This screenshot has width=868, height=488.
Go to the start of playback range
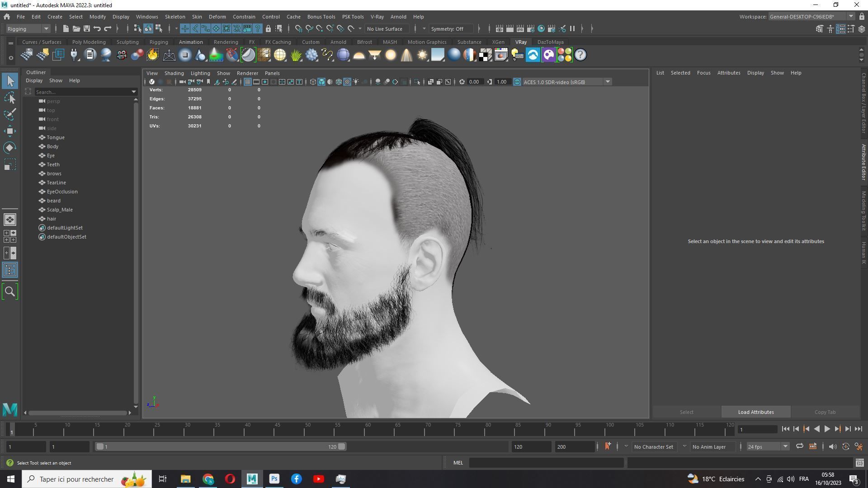[x=785, y=429]
